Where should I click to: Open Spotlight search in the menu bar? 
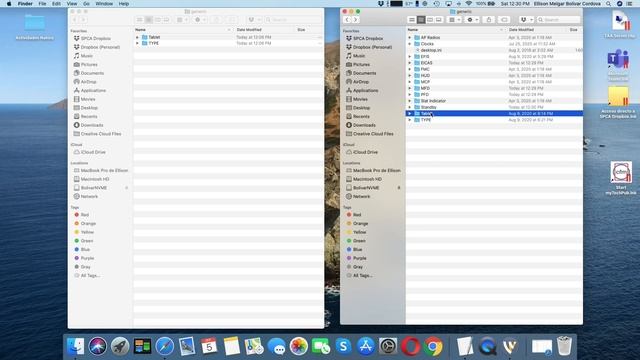609,4
